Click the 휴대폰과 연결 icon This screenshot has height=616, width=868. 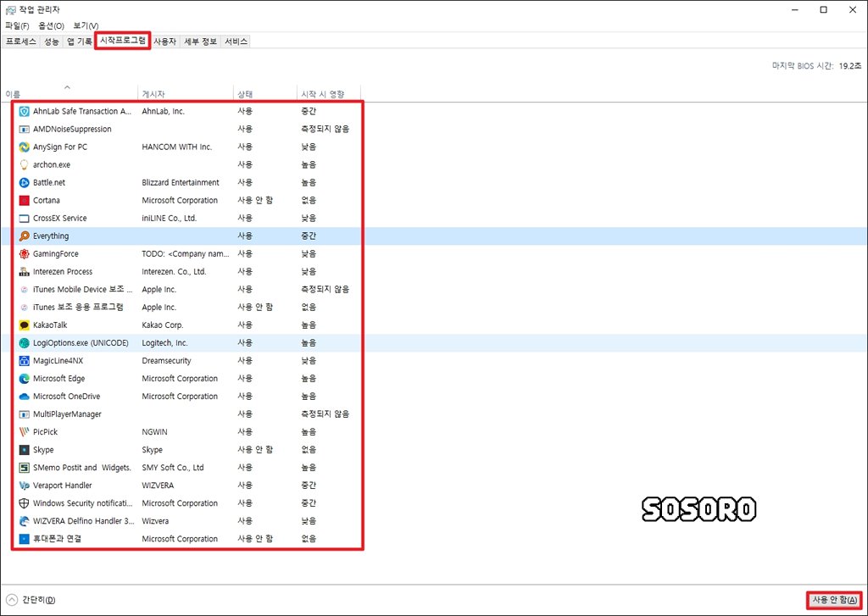[x=24, y=539]
